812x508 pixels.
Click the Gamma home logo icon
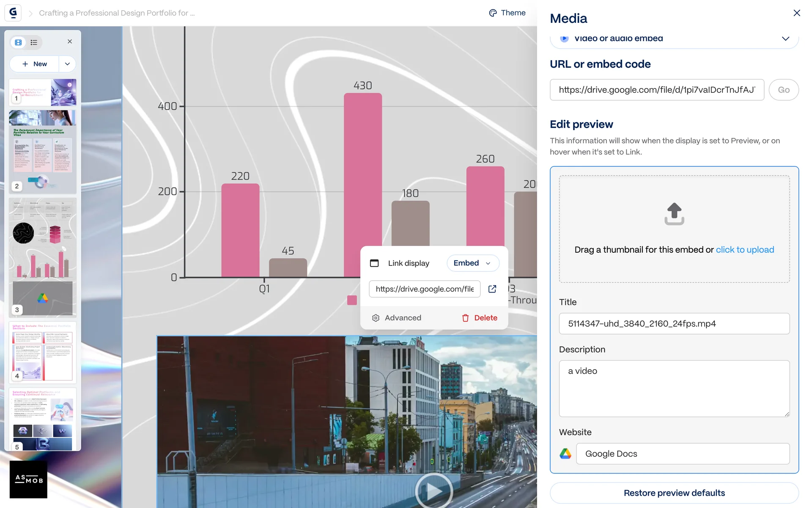point(13,13)
